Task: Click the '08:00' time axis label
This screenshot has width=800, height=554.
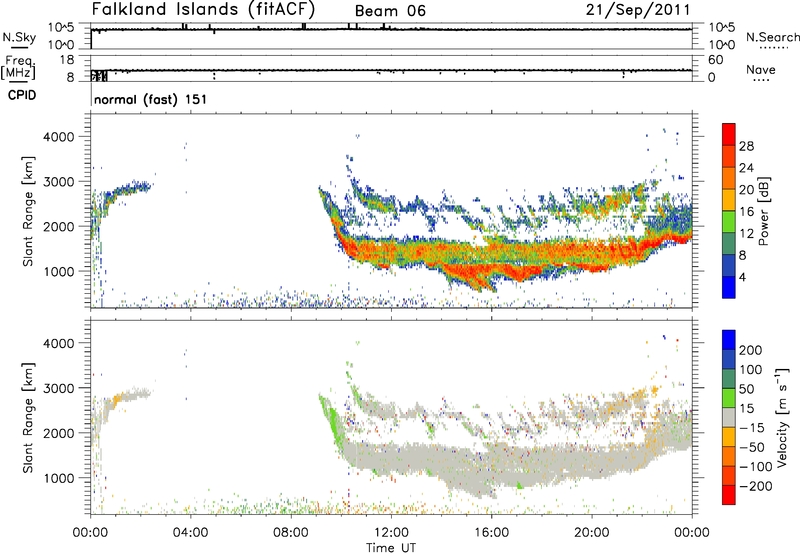Action: pyautogui.click(x=291, y=533)
